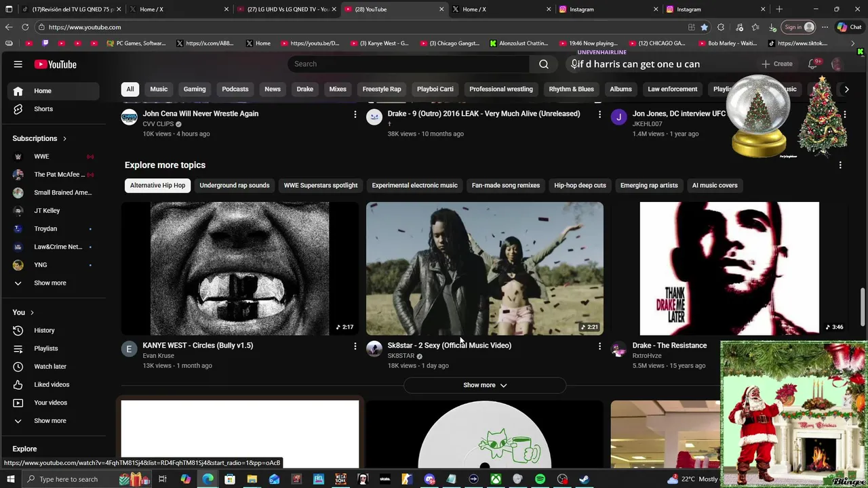This screenshot has height=488, width=868.
Task: Click the YouTube logo
Action: coord(56,64)
